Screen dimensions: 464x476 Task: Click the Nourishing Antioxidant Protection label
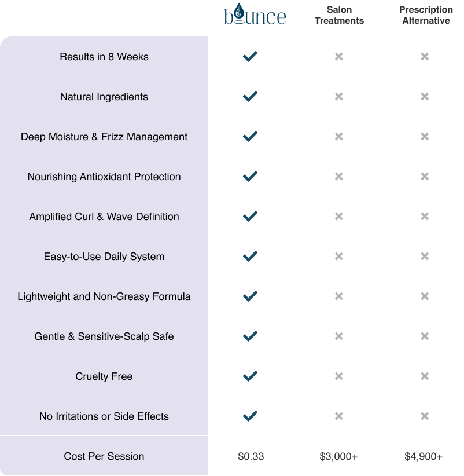click(104, 177)
